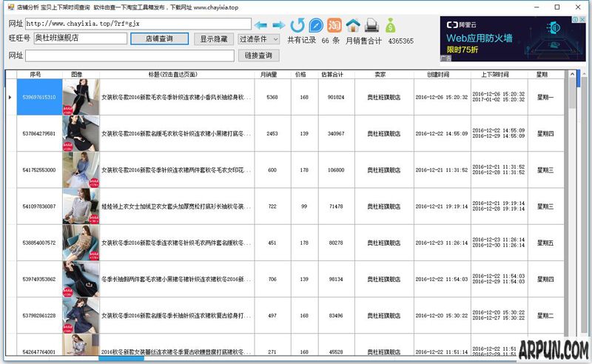592x364 pixels.
Task: Click the back arrow navigation icon
Action: click(x=260, y=24)
